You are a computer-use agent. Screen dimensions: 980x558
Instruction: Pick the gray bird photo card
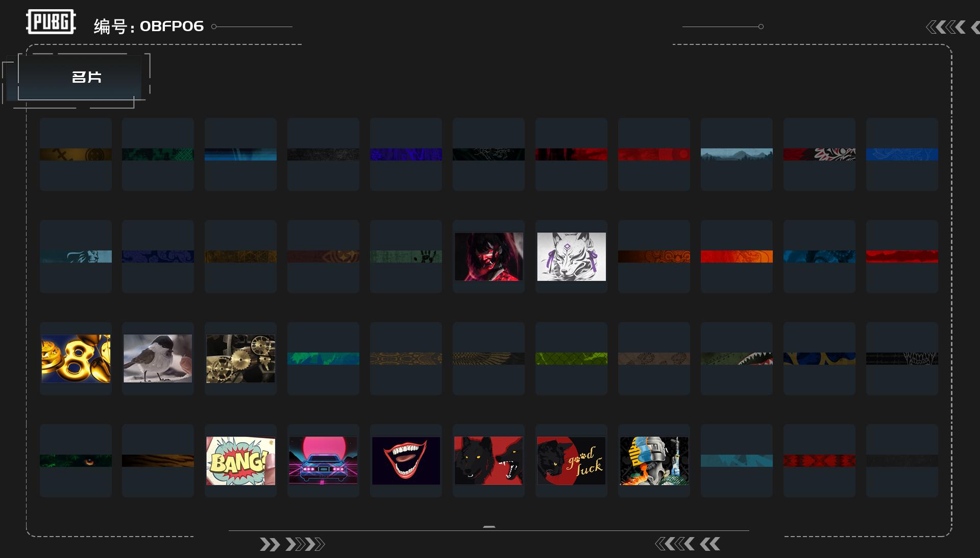coord(158,358)
